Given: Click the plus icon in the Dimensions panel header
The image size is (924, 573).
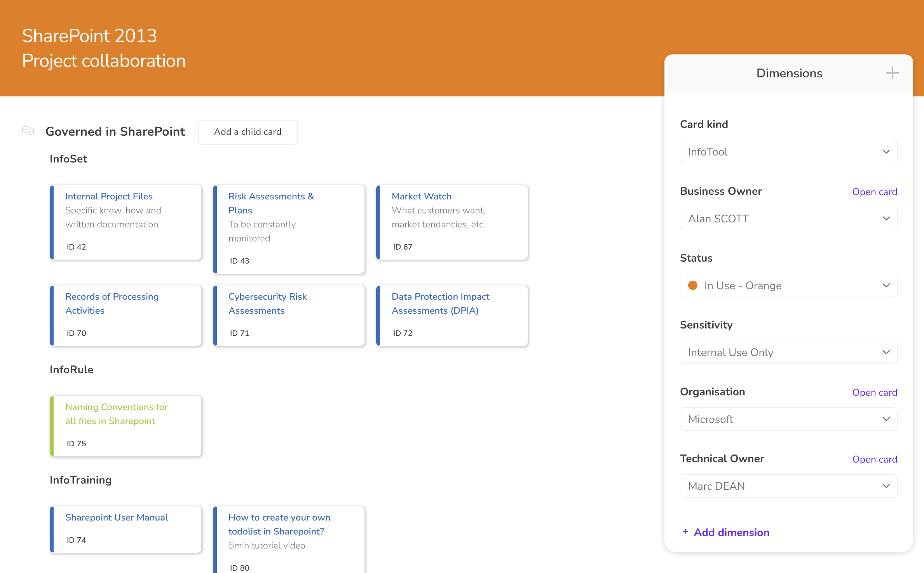Looking at the screenshot, I should 892,73.
